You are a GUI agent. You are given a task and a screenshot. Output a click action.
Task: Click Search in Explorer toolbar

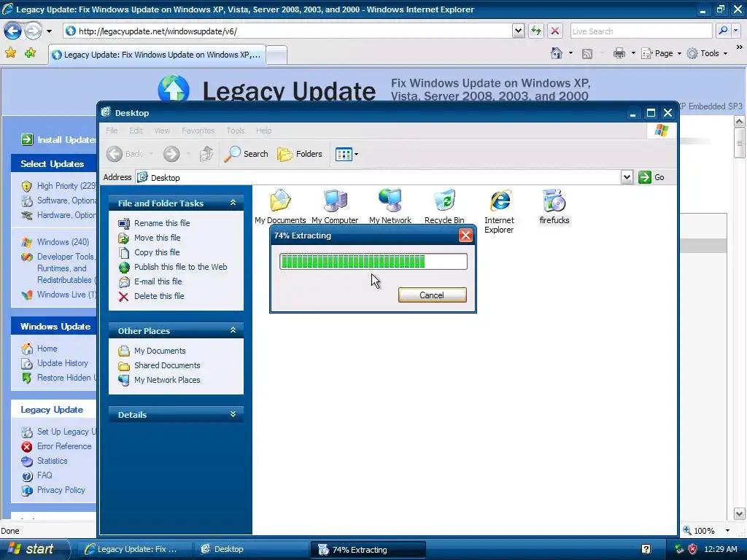point(246,154)
